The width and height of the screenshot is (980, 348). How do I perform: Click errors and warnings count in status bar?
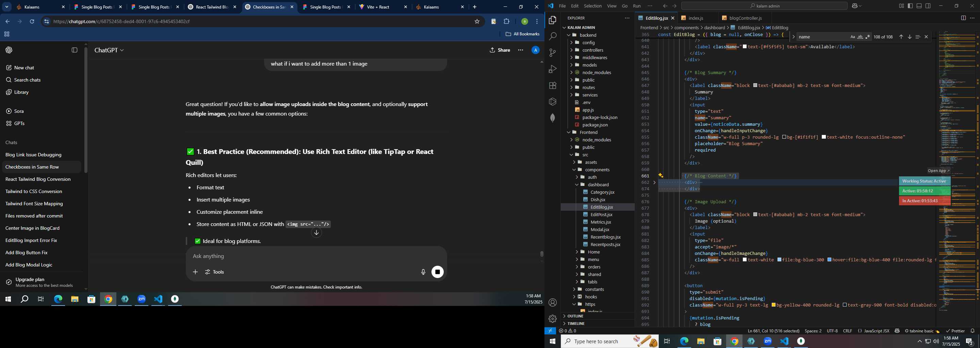pos(568,331)
